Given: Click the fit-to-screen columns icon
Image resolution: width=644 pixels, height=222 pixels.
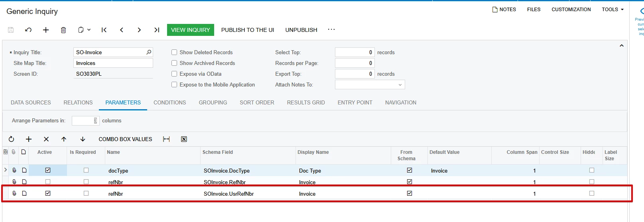Looking at the screenshot, I should (x=166, y=139).
